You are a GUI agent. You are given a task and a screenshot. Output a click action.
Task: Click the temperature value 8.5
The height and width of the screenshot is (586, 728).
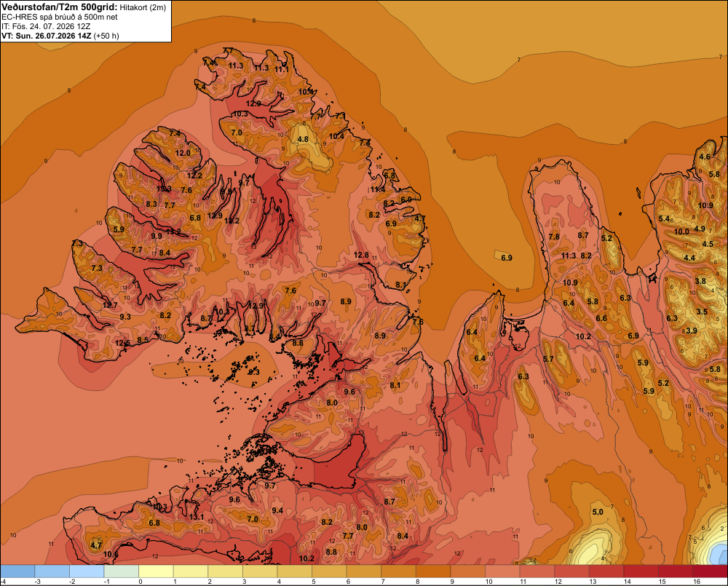tap(143, 340)
